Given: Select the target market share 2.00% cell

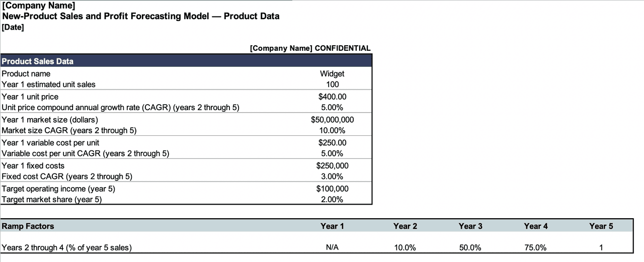Looking at the screenshot, I should pyautogui.click(x=332, y=200).
